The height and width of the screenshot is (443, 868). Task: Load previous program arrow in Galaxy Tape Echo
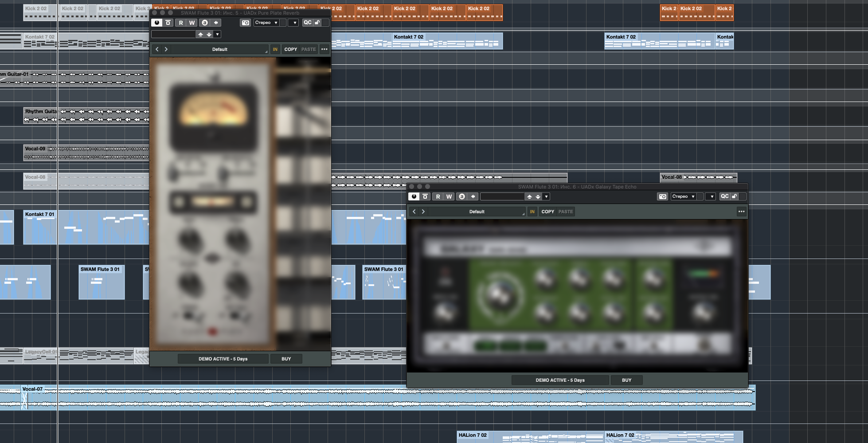click(x=529, y=196)
